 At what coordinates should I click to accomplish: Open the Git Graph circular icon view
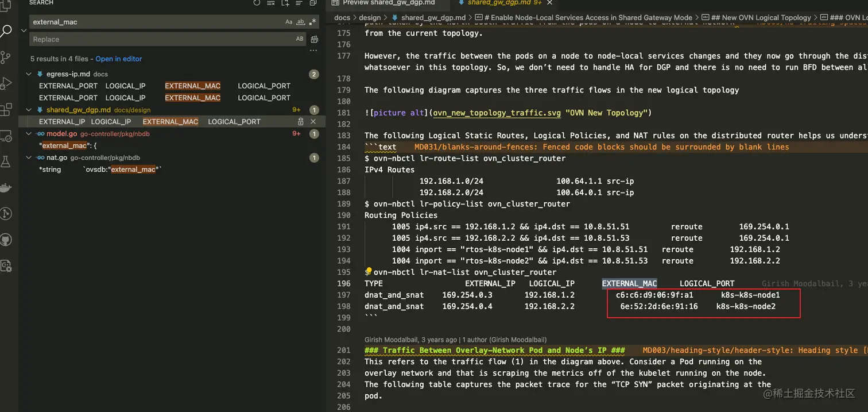coord(6,214)
